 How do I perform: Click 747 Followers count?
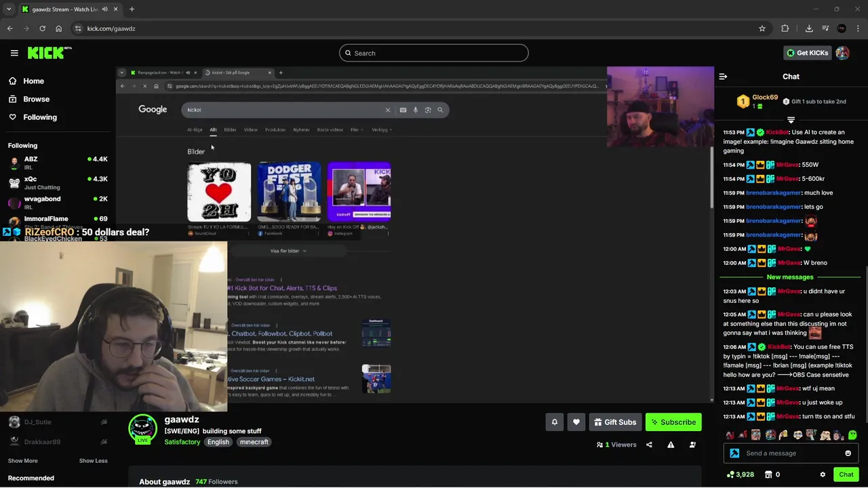pos(216,482)
